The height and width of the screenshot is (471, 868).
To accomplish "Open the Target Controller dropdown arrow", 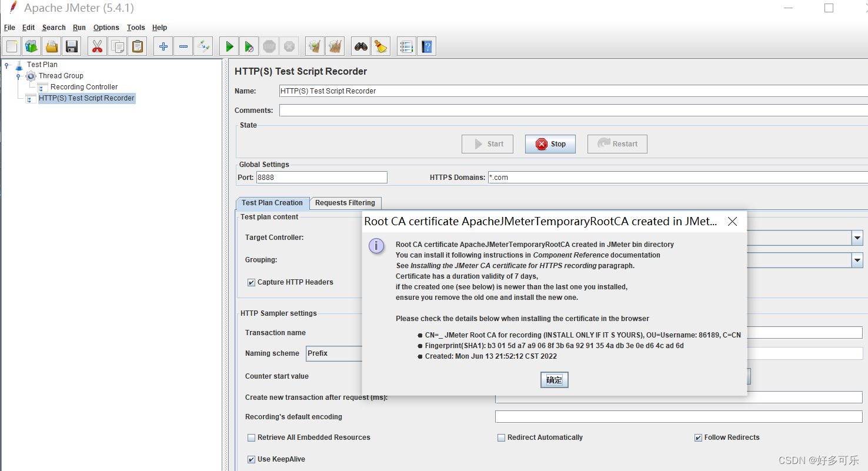I will (x=857, y=238).
